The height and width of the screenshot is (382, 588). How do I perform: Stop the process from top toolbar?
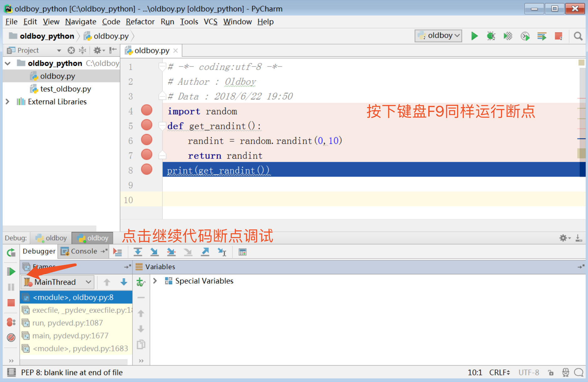point(559,36)
